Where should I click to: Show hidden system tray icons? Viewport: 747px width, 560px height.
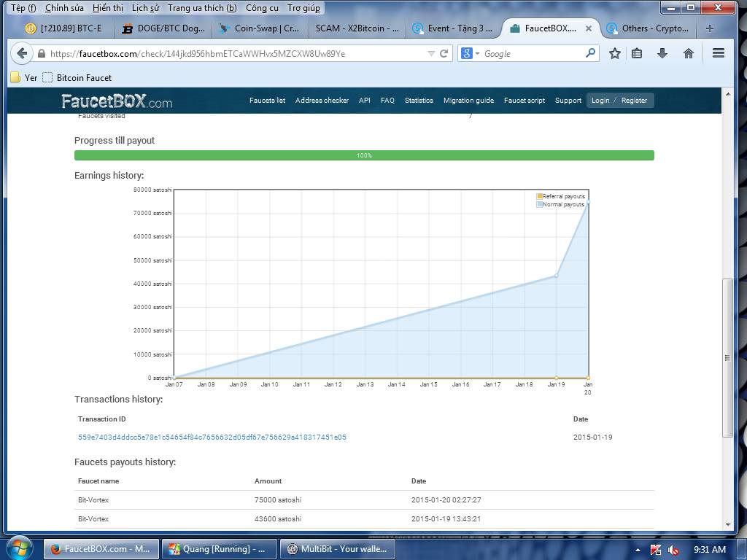[x=638, y=549]
